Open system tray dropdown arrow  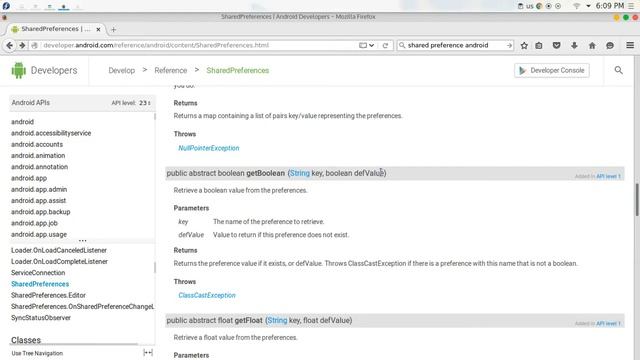(x=588, y=6)
